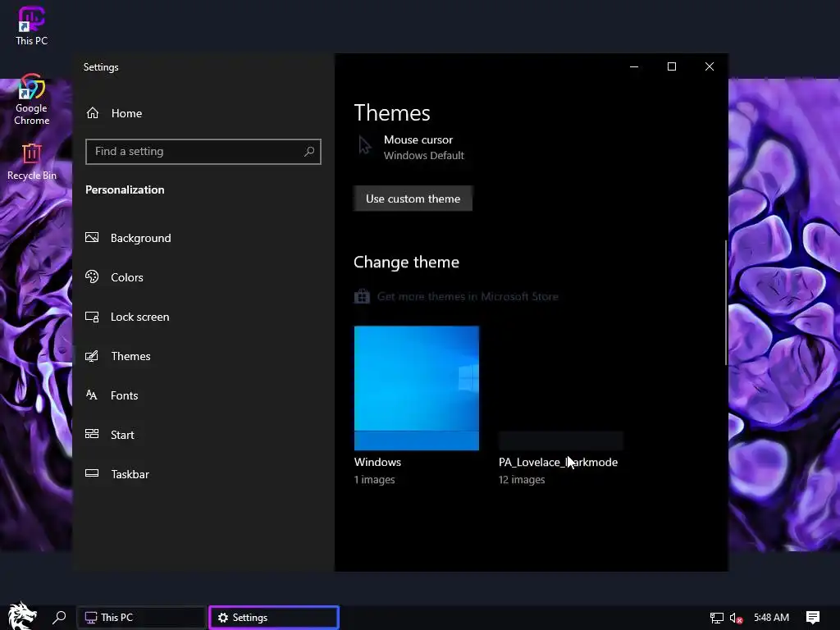This screenshot has width=840, height=630.
Task: Select the Themes brush icon
Action: click(x=92, y=356)
